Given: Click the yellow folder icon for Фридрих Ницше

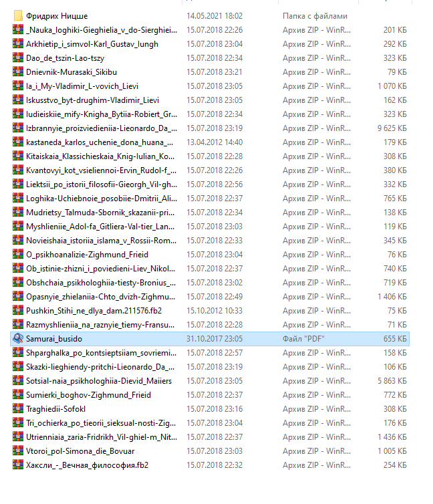Looking at the screenshot, I should tap(18, 15).
